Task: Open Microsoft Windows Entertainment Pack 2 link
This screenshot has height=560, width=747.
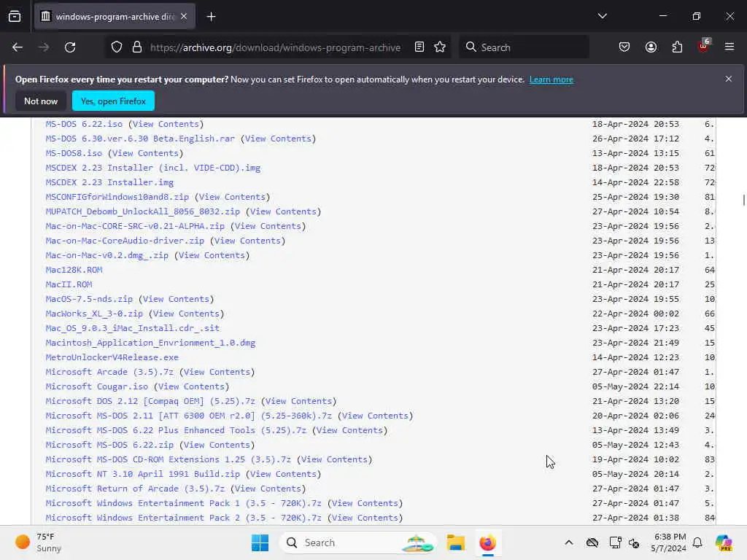Action: [x=183, y=518]
